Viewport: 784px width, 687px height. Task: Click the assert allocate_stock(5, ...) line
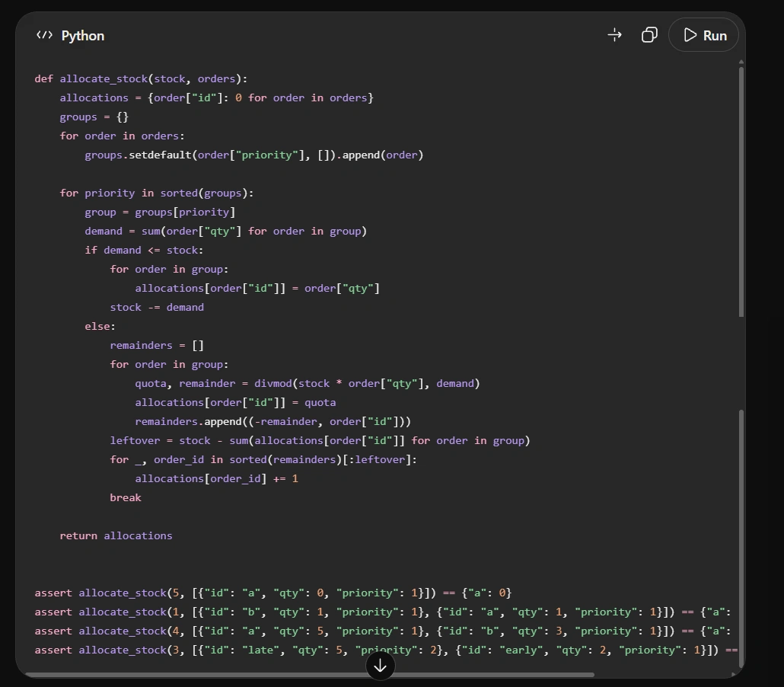(273, 593)
